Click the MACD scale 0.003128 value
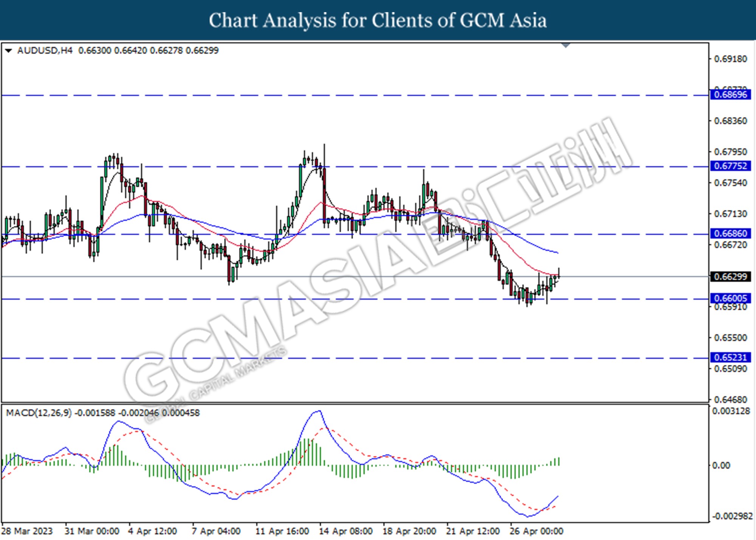The height and width of the screenshot is (540, 756). point(731,411)
